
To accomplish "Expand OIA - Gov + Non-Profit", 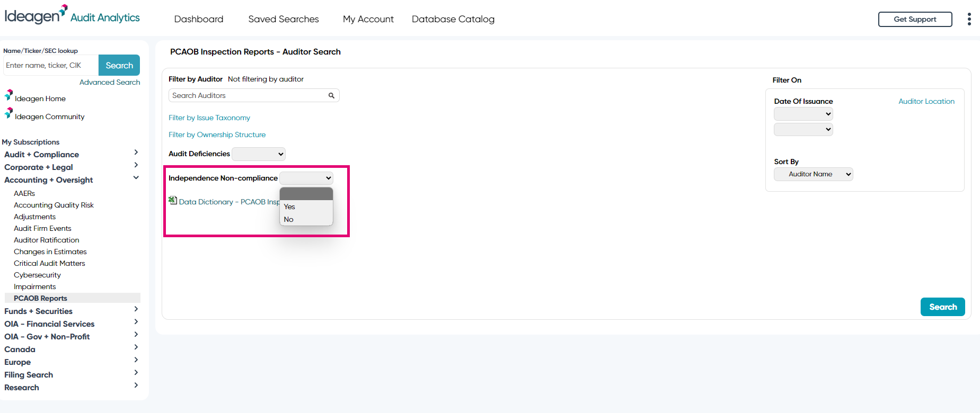I will (x=72, y=336).
